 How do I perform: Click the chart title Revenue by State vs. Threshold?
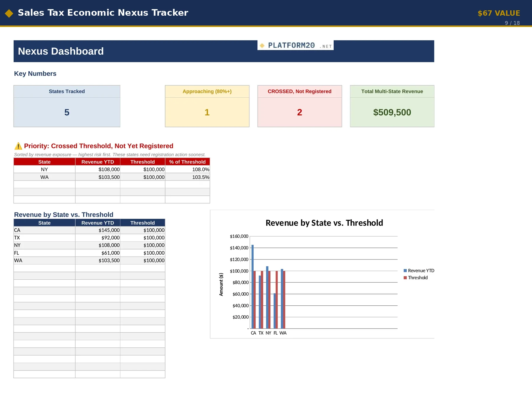[324, 223]
